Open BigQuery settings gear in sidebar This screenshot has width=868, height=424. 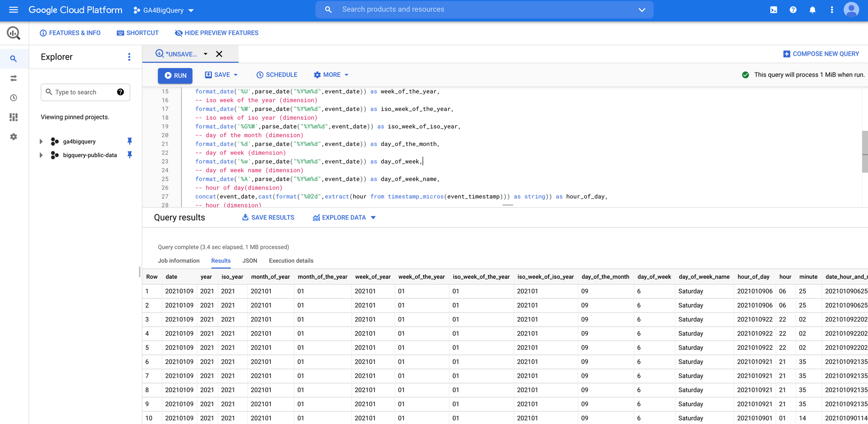[13, 137]
